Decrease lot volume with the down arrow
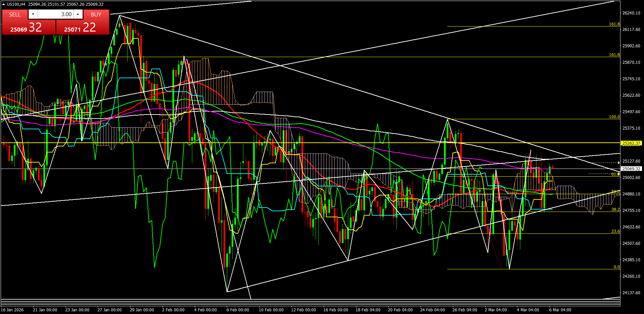Screen dimensions: 644x314 click(33, 14)
